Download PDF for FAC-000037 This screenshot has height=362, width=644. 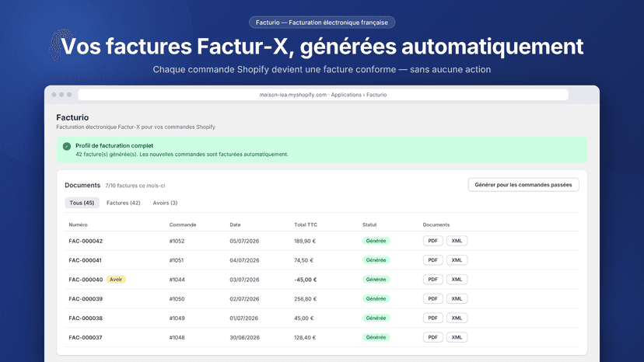433,337
